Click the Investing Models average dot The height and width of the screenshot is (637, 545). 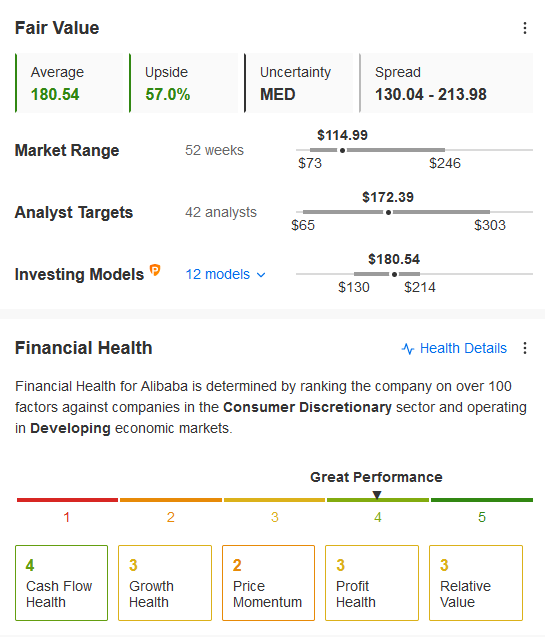tap(394, 275)
